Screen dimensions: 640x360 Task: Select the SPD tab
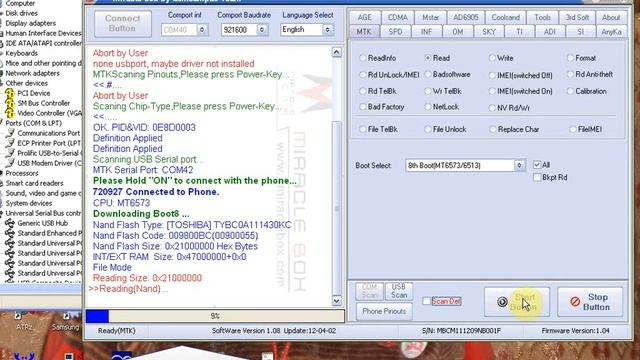[395, 32]
